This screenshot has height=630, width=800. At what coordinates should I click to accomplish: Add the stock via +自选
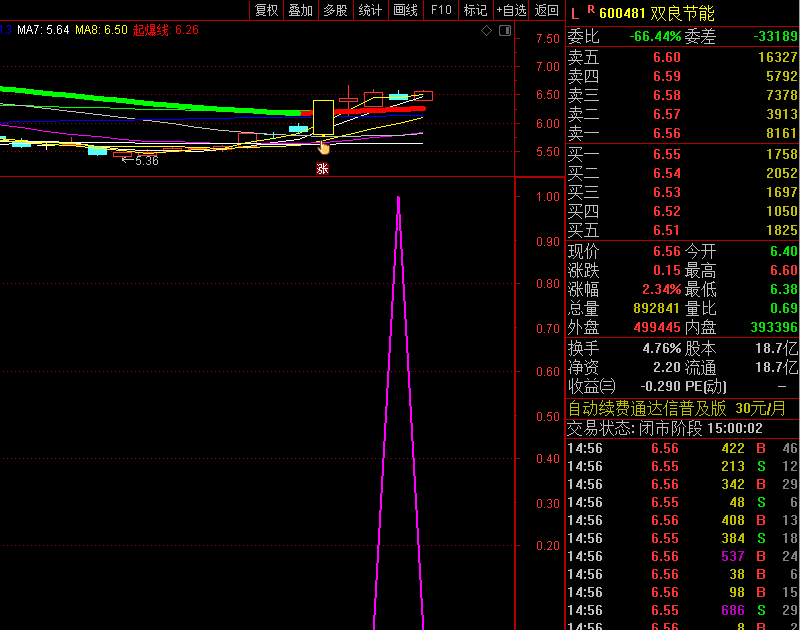pyautogui.click(x=510, y=10)
